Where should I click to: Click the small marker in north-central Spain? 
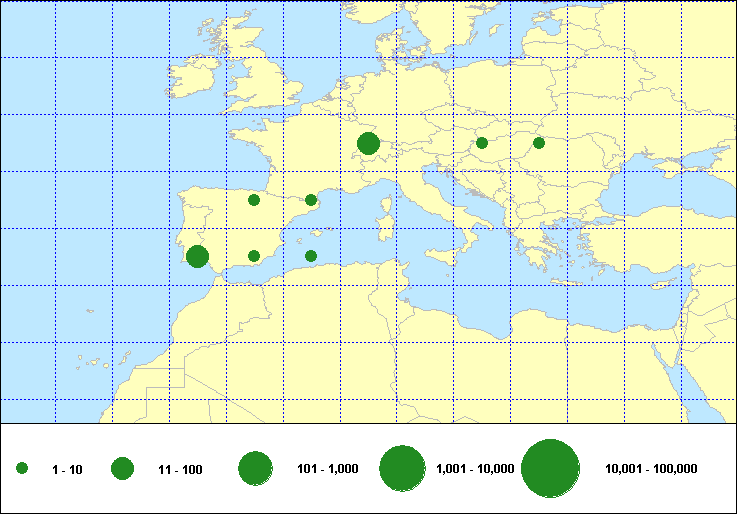click(x=254, y=200)
